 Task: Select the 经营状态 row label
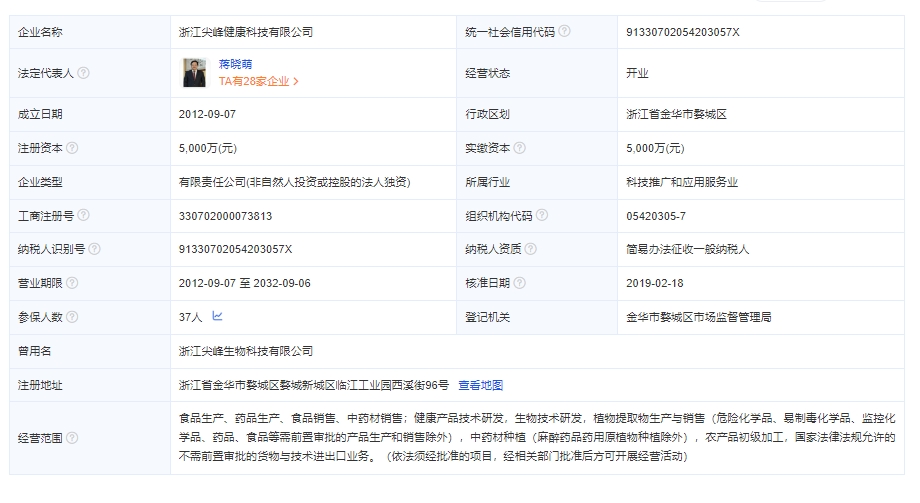pos(488,73)
